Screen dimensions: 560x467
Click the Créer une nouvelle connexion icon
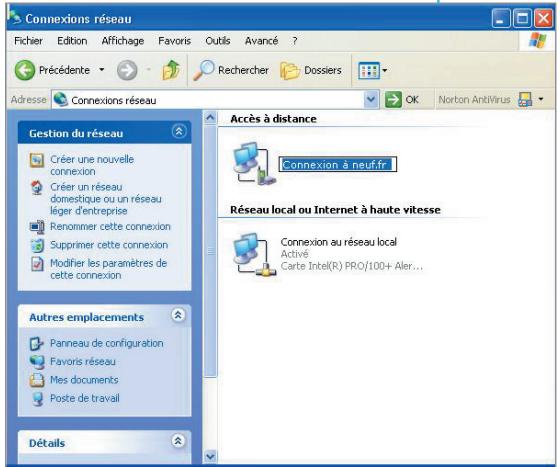pyautogui.click(x=37, y=160)
